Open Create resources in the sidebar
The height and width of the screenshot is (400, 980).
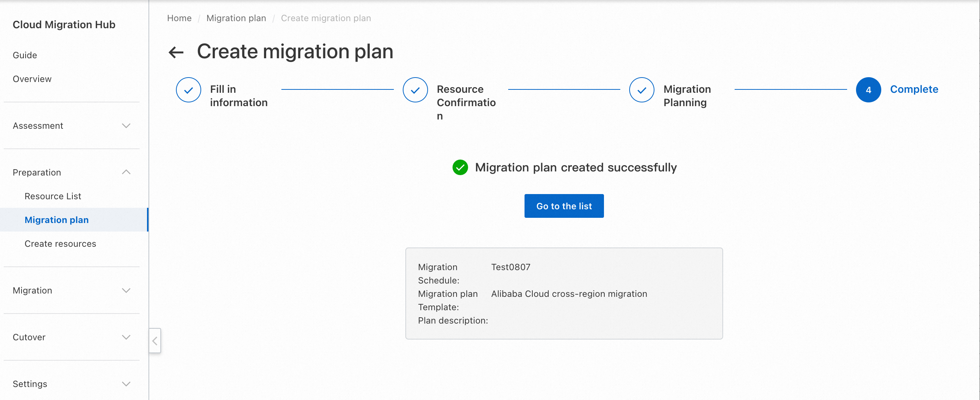[61, 243]
